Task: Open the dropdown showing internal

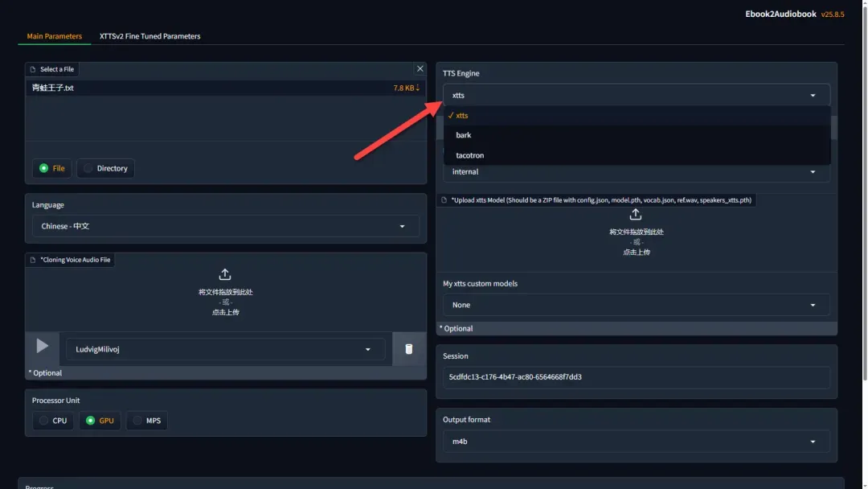Action: [x=636, y=171]
